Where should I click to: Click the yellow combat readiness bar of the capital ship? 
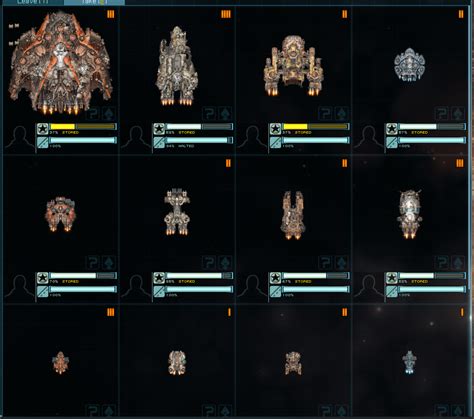83,127
